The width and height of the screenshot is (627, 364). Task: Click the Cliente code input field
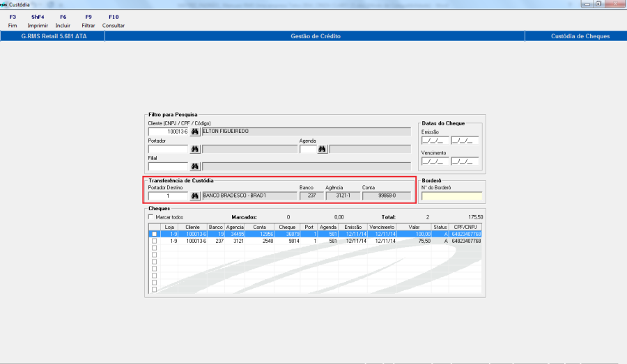coord(168,132)
